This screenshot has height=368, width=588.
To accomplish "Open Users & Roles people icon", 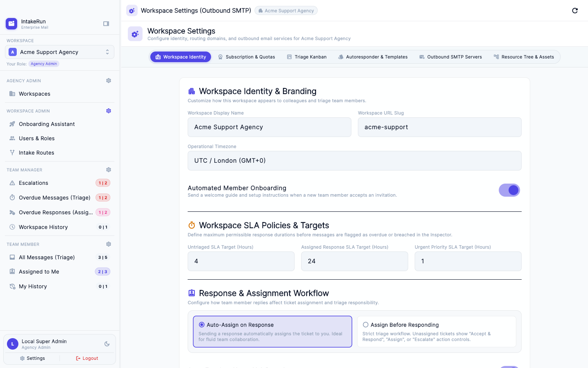I will [12, 138].
